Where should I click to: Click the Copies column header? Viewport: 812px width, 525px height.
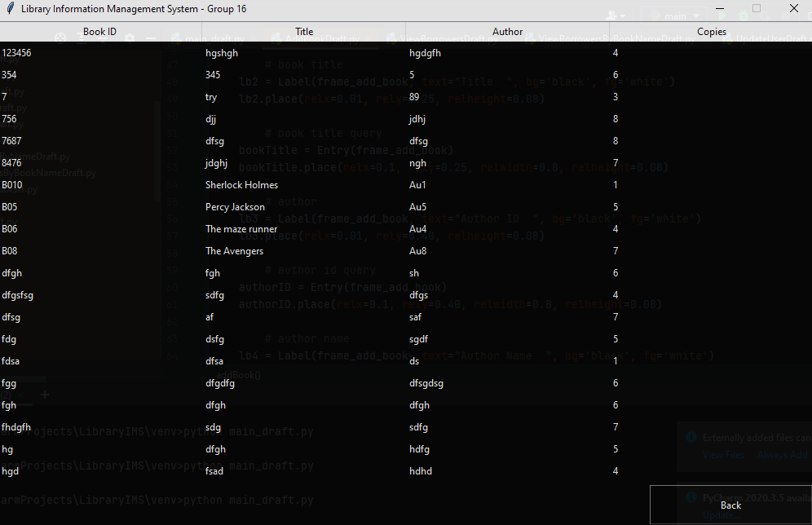[712, 32]
